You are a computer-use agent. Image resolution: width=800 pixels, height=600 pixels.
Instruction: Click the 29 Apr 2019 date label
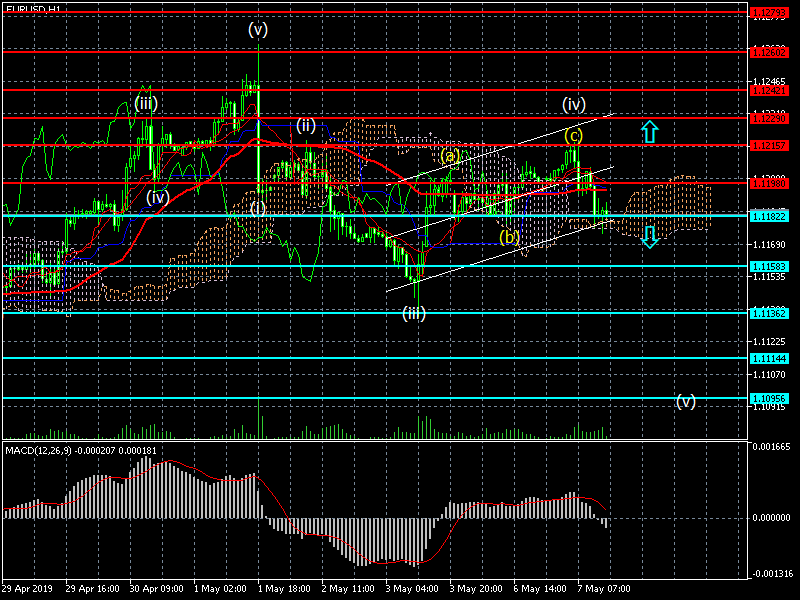click(25, 590)
